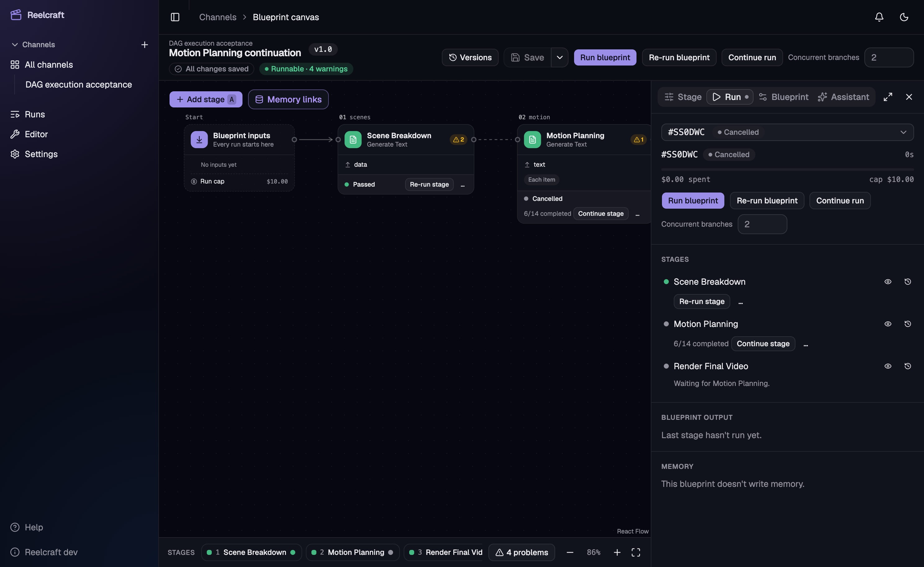
Task: Open more options for Scene Breakdown in panel
Action: coord(740,302)
